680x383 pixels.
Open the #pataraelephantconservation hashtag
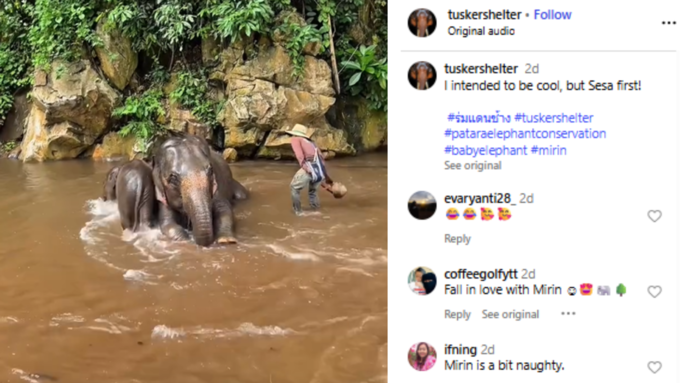click(525, 134)
